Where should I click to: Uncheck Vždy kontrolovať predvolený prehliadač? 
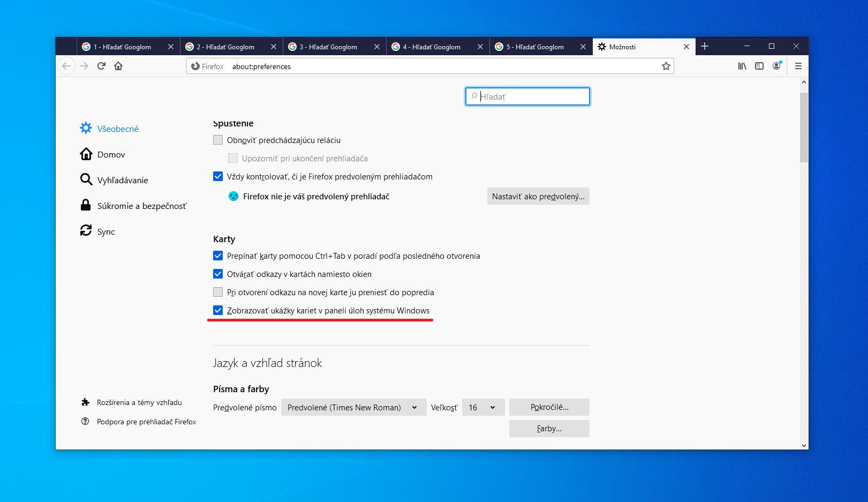218,176
